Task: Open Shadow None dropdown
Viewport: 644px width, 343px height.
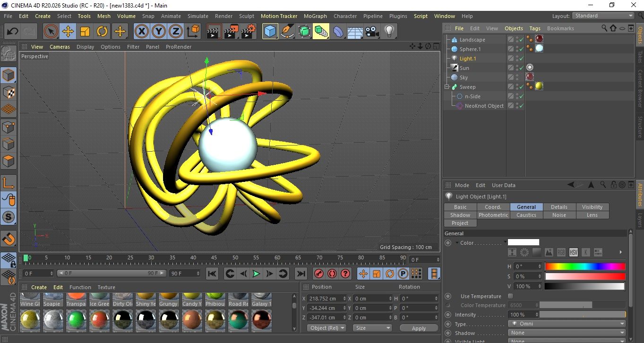Action: point(567,333)
